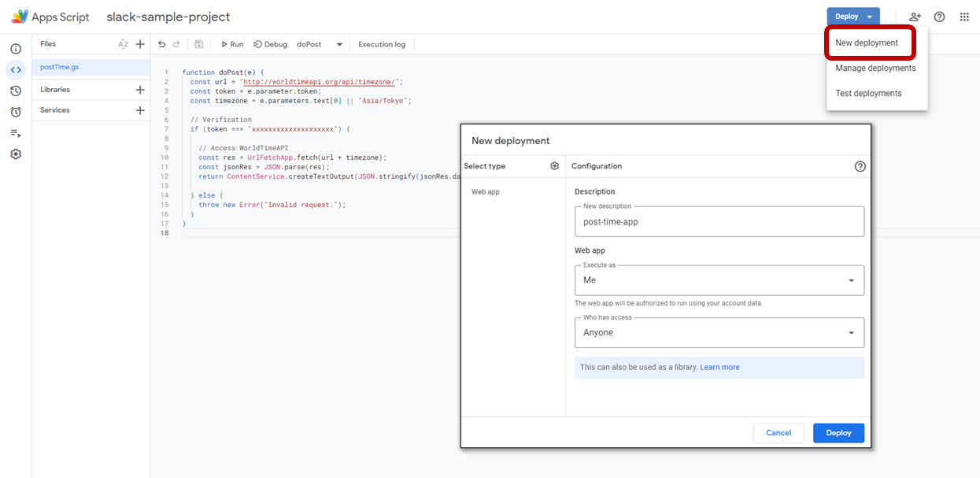Image resolution: width=980 pixels, height=478 pixels.
Task: Open the Editor code view icon
Action: 16,69
